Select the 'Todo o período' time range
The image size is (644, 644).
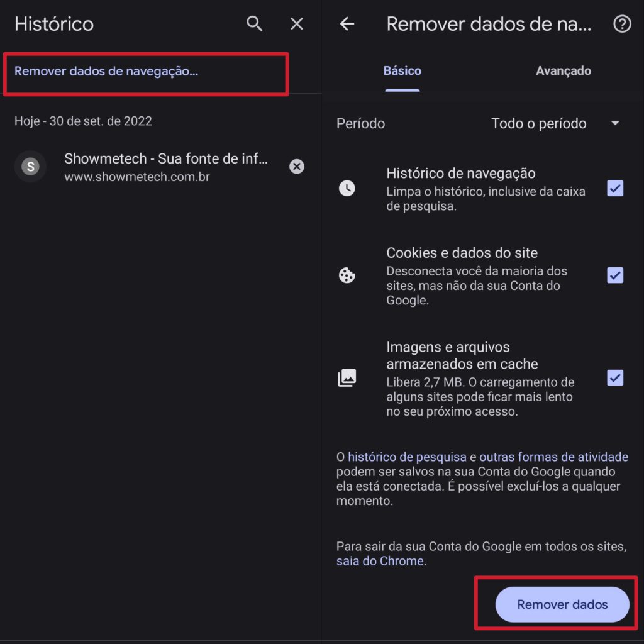pyautogui.click(x=538, y=123)
